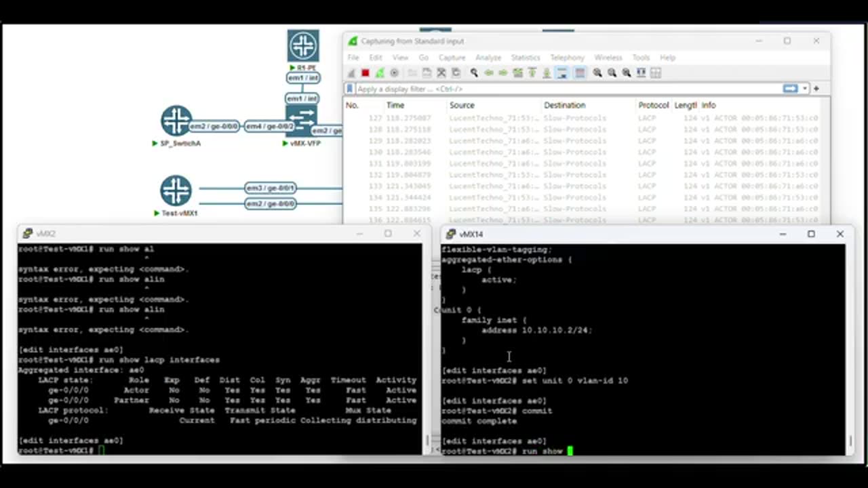The width and height of the screenshot is (868, 488).
Task: Click the em3 / ge-0/0/1 link label
Action: pyautogui.click(x=270, y=188)
